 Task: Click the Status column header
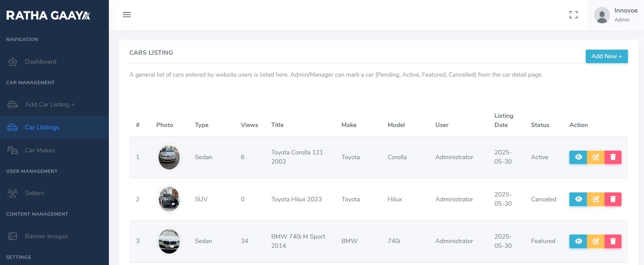click(x=540, y=125)
